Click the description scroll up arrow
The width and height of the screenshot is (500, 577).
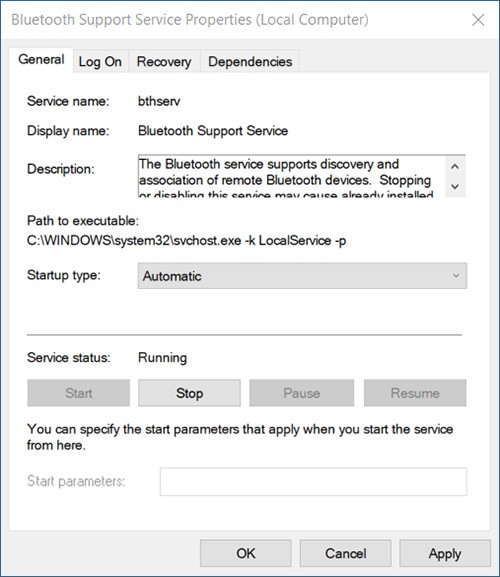[x=455, y=166]
